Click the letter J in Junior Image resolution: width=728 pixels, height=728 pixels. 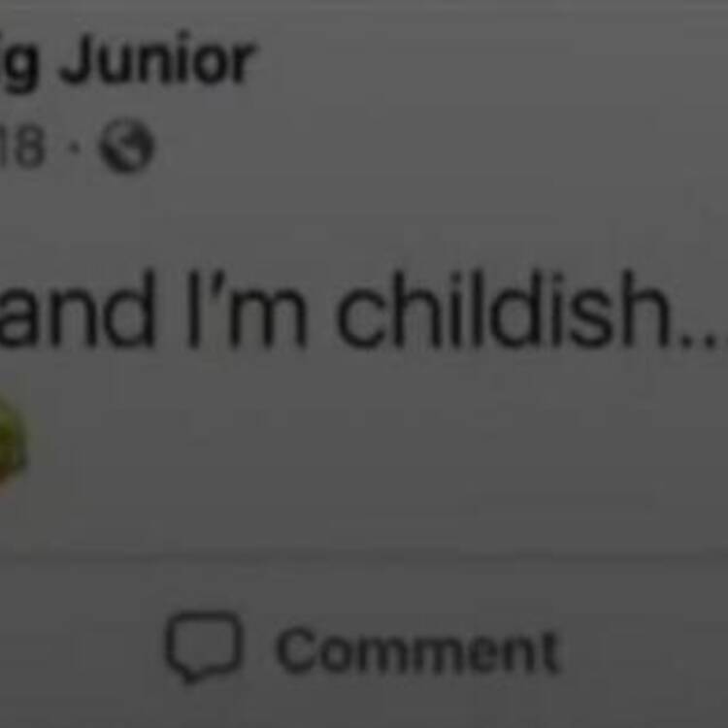pyautogui.click(x=77, y=58)
